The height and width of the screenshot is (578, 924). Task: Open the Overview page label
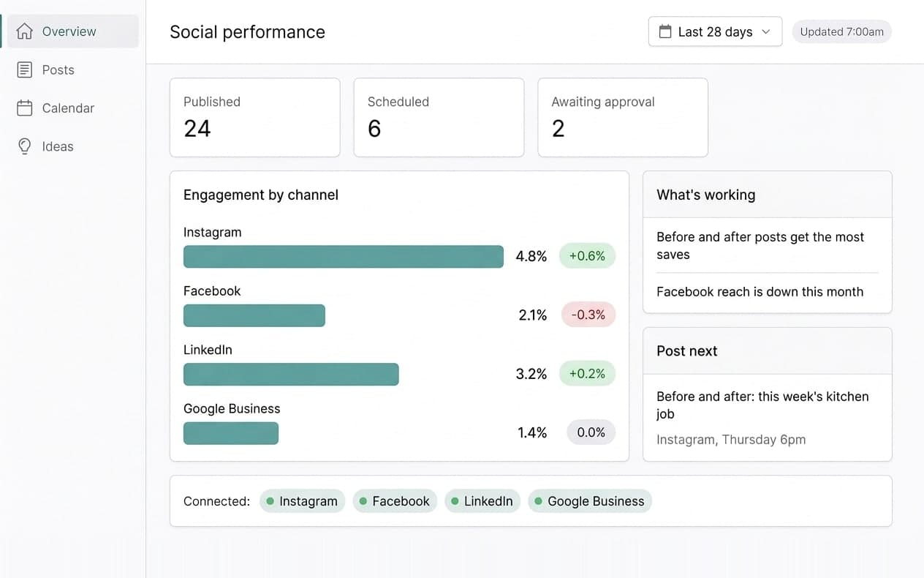pos(69,31)
